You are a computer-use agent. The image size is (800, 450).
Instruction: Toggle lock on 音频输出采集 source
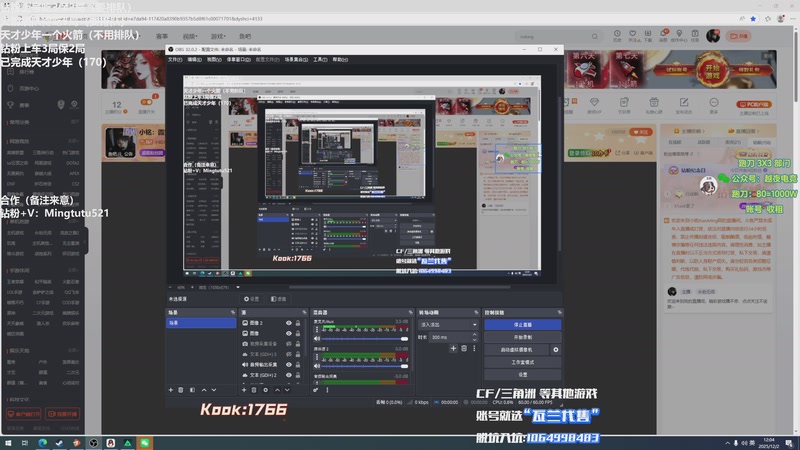(x=298, y=365)
